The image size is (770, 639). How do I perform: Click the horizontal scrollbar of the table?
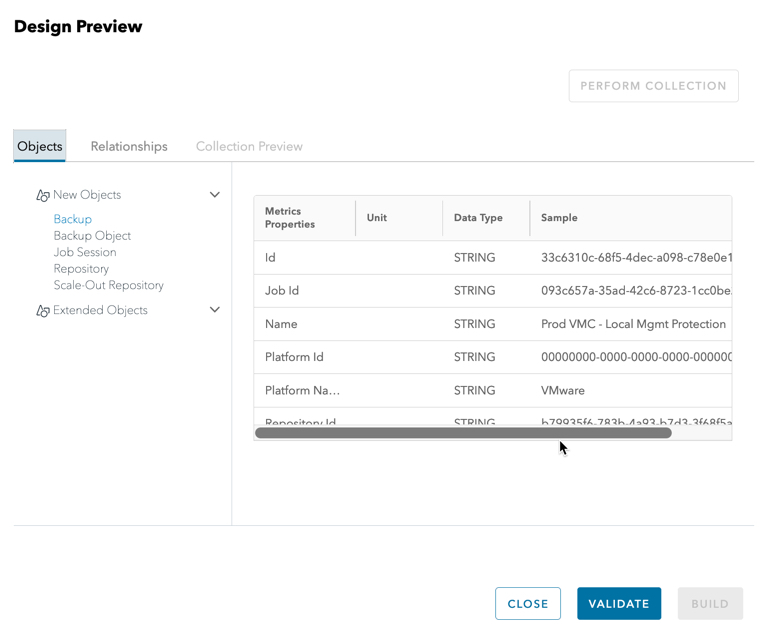(x=463, y=433)
